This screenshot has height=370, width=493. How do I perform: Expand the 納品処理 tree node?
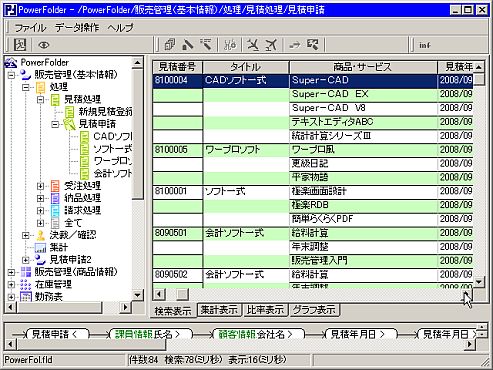coord(41,199)
